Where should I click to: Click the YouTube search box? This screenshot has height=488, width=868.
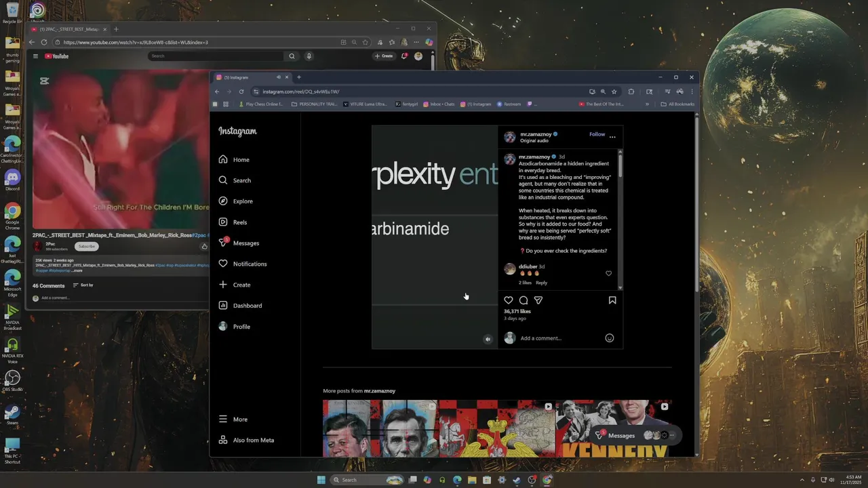click(217, 56)
